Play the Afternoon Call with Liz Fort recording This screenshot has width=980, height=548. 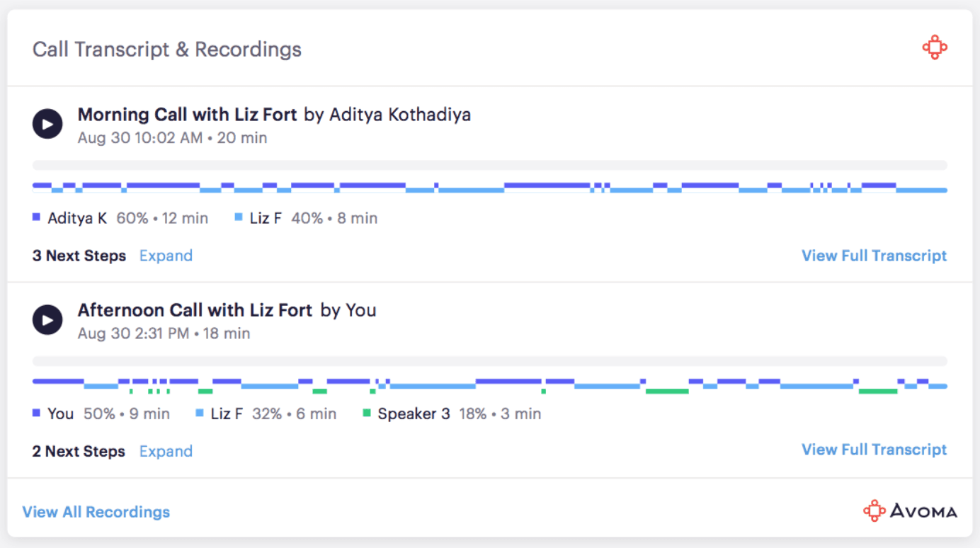coord(47,320)
